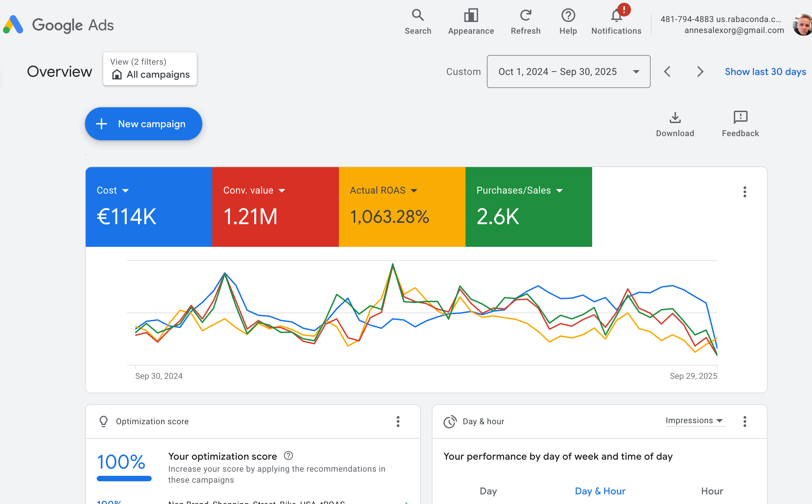Open Optimization score card options menu
Image resolution: width=812 pixels, height=504 pixels.
(398, 421)
